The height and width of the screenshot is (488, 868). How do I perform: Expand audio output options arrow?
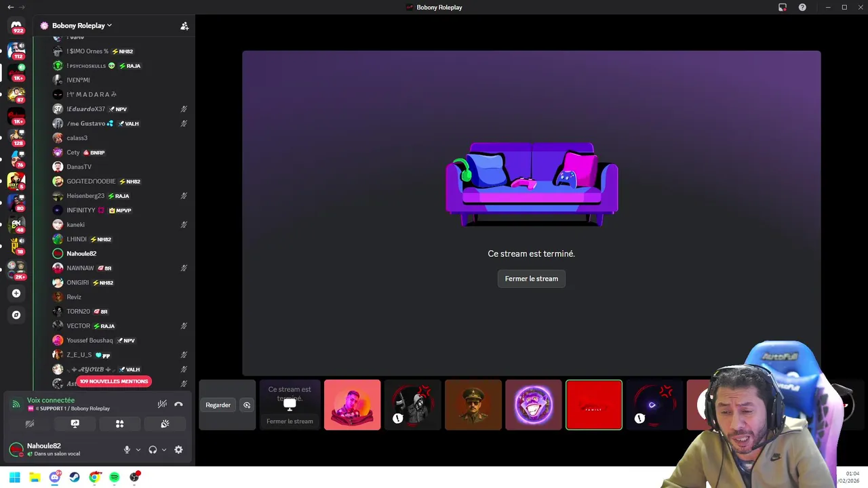(x=163, y=449)
